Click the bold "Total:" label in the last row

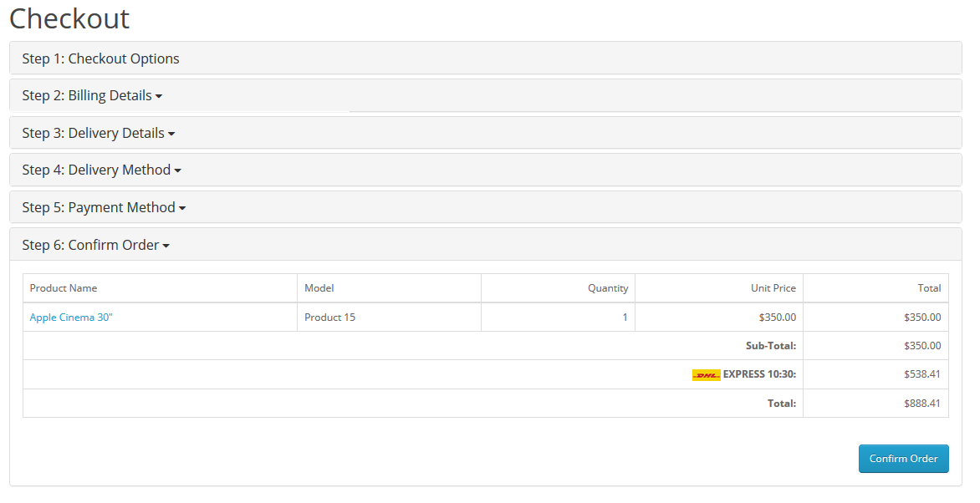(x=782, y=404)
